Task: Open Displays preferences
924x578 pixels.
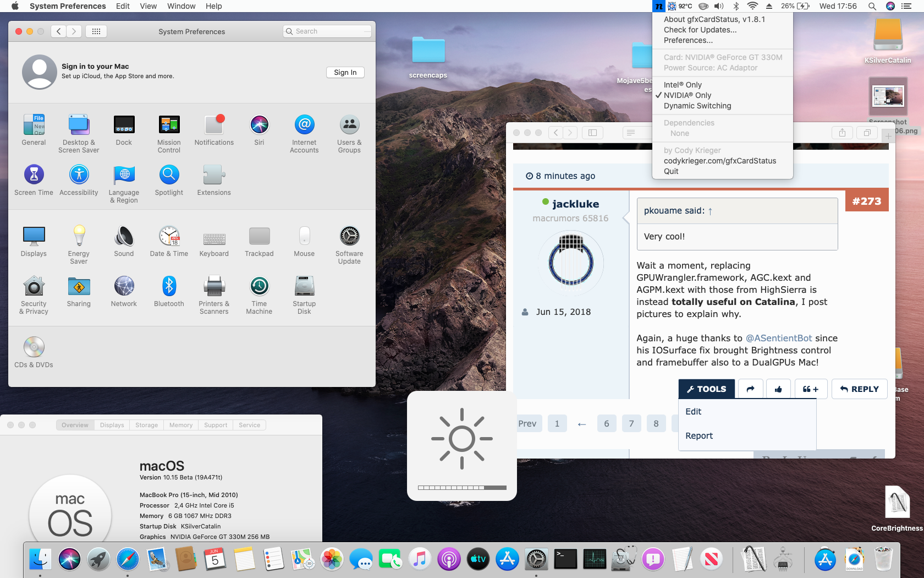Action: point(34,241)
